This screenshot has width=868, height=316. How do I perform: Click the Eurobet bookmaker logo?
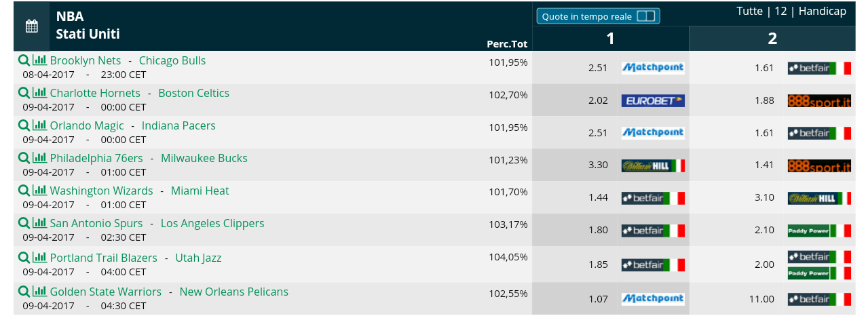pyautogui.click(x=653, y=100)
